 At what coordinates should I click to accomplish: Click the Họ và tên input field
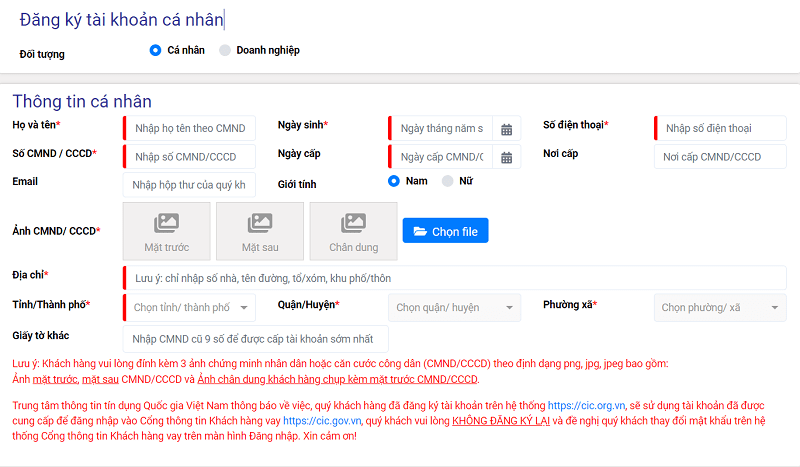pos(190,128)
